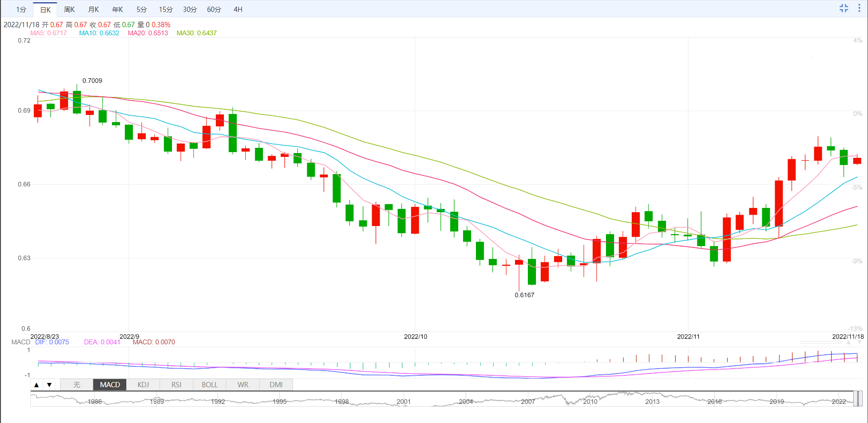Screen dimensions: 868x423
Task: Click the 0.38% change value in the header
Action: click(161, 25)
